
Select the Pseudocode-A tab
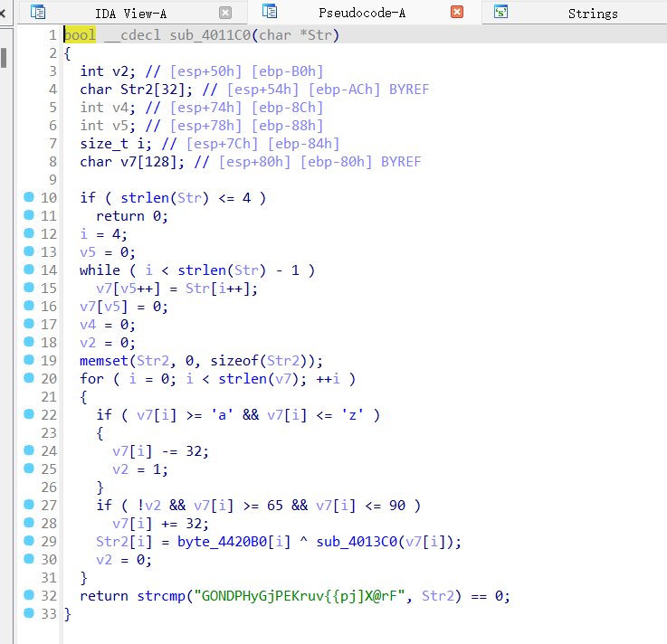362,13
